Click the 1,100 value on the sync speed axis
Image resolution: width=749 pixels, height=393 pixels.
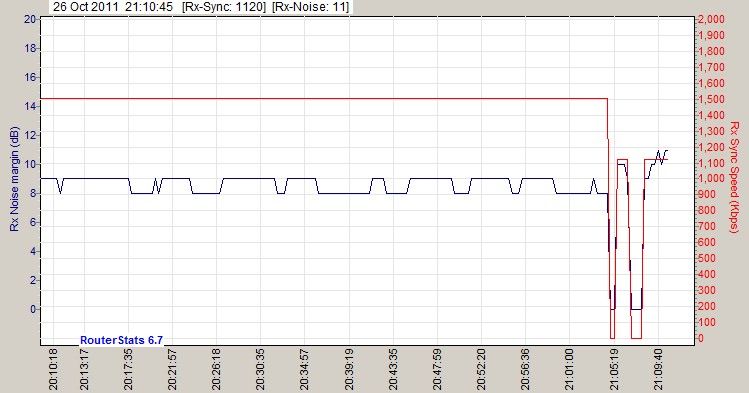pos(711,163)
